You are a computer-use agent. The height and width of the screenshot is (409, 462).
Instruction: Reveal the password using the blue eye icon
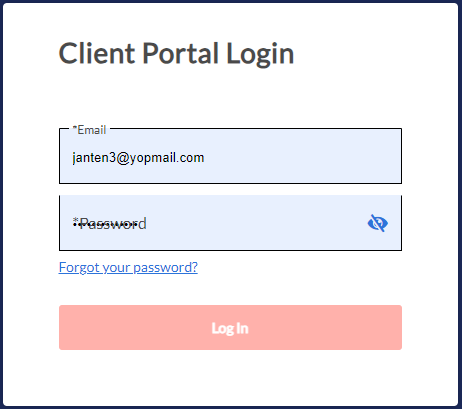378,223
